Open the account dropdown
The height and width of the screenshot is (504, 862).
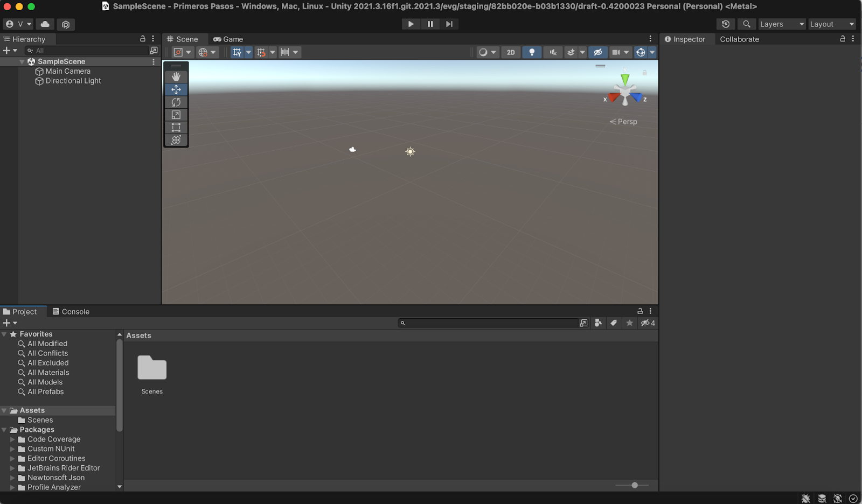(18, 24)
